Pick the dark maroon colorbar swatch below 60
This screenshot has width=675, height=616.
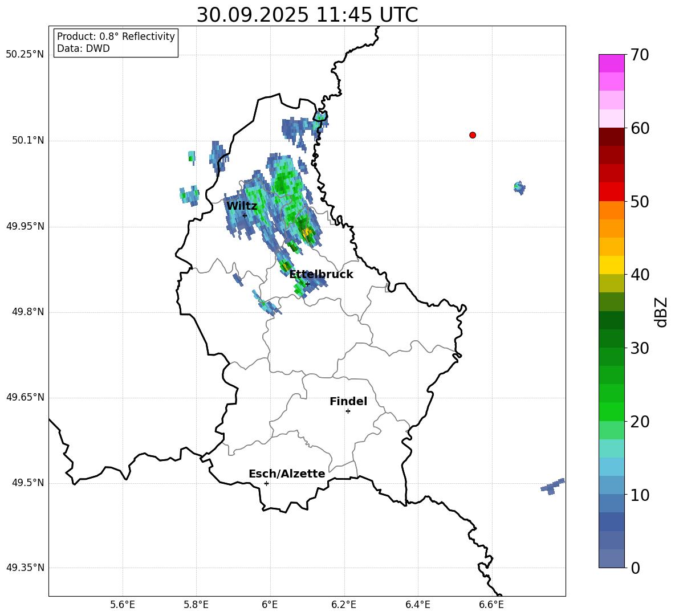tap(611, 137)
